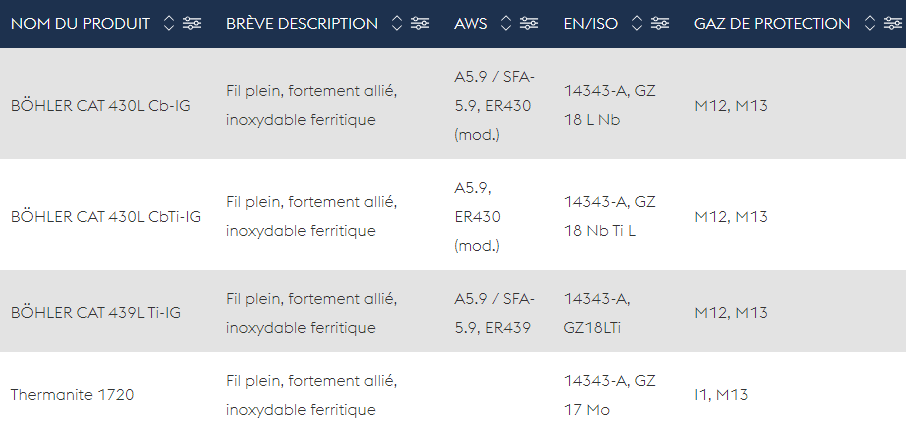Open filter options for AWS column
The width and height of the screenshot is (906, 430).
tap(529, 24)
